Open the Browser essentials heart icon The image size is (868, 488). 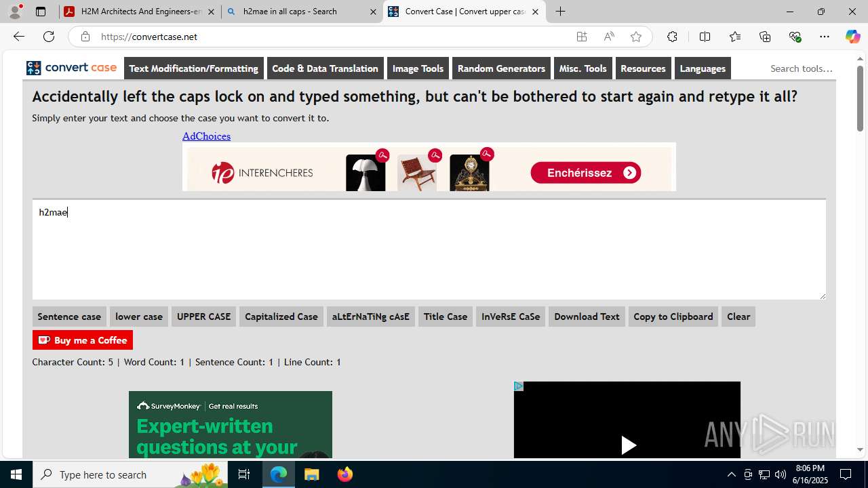click(x=795, y=37)
